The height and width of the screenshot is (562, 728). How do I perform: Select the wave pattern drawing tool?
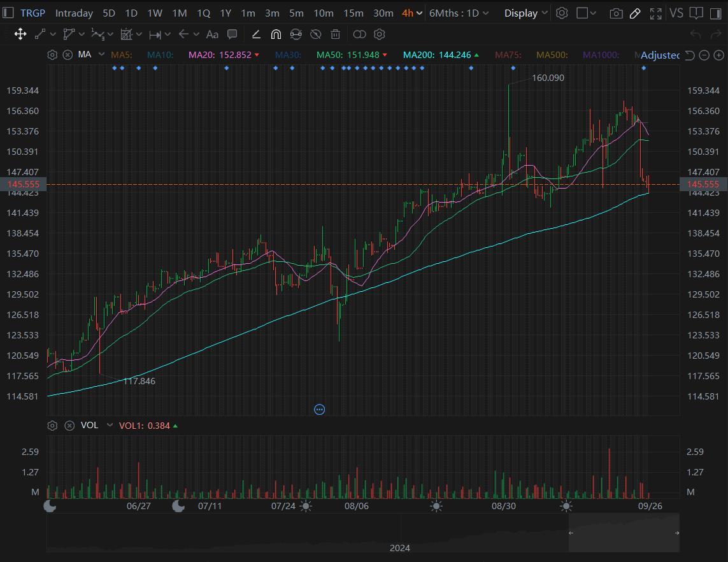(97, 34)
